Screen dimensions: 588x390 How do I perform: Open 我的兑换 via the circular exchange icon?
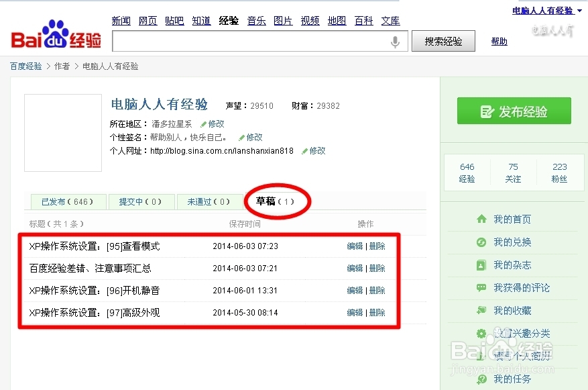(480, 242)
